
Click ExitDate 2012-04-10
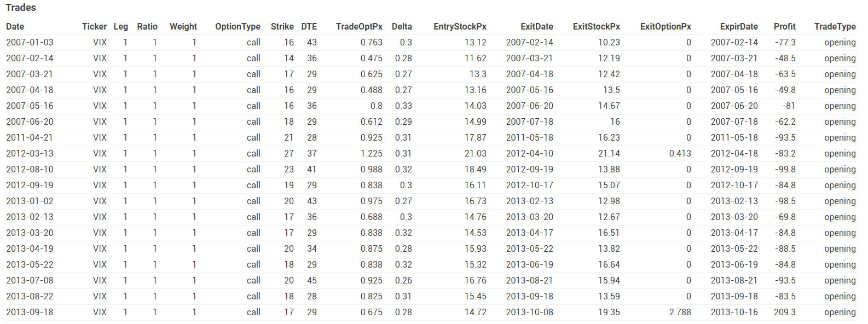click(x=530, y=153)
